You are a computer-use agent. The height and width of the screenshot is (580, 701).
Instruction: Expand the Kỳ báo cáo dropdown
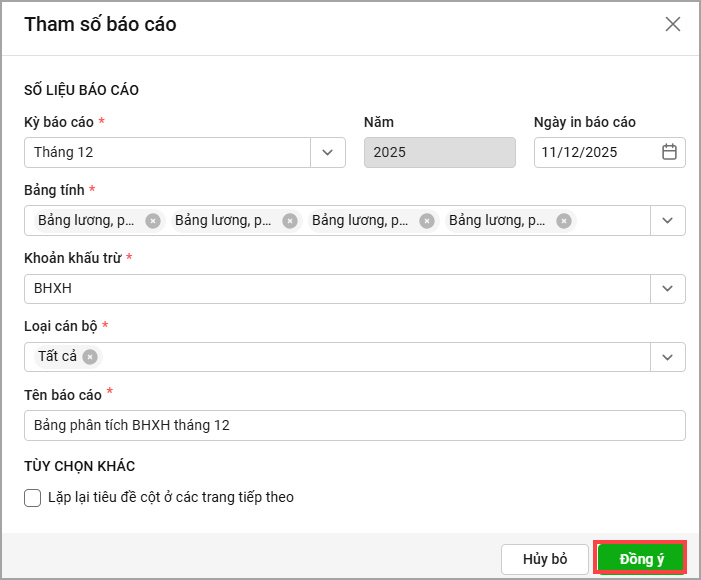[328, 152]
